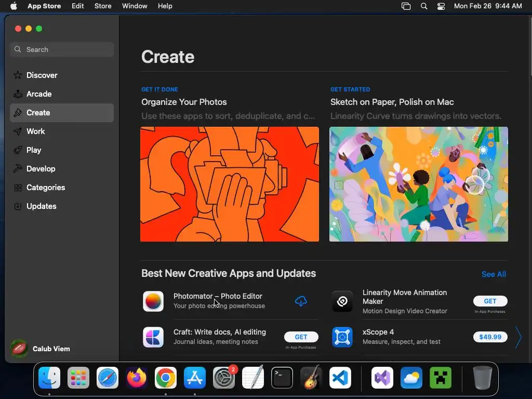Image resolution: width=532 pixels, height=399 pixels.
Task: Open Visual Studio Code from the Dock
Action: [340, 378]
